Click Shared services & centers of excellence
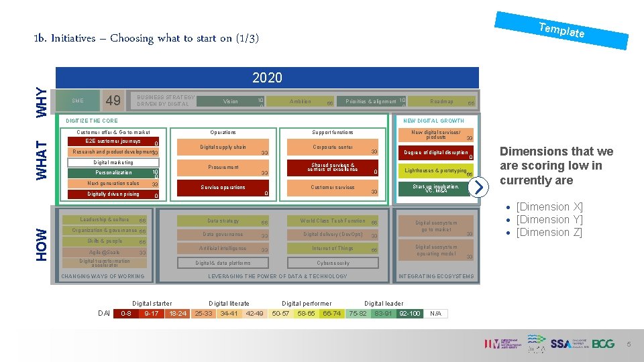Screen dimensions: 644x362 [333, 168]
